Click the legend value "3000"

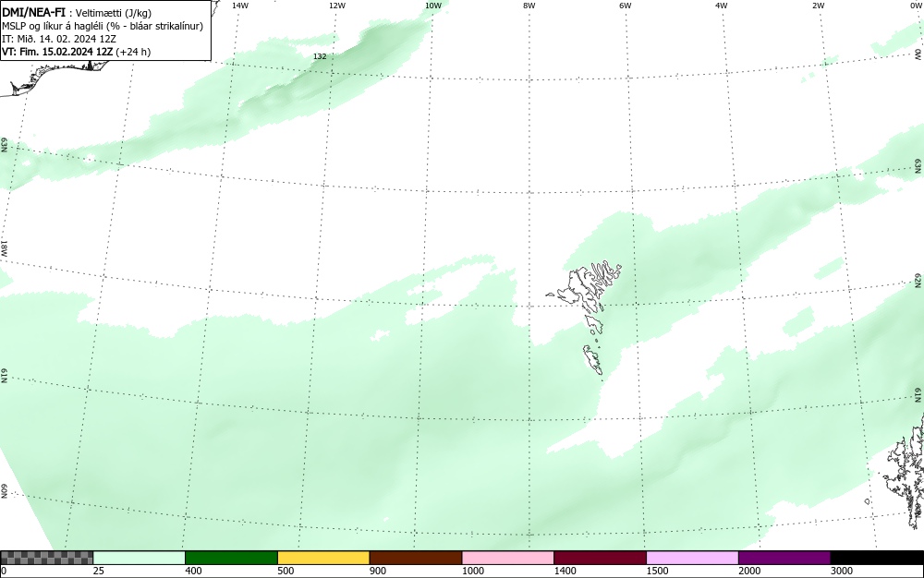(x=842, y=571)
